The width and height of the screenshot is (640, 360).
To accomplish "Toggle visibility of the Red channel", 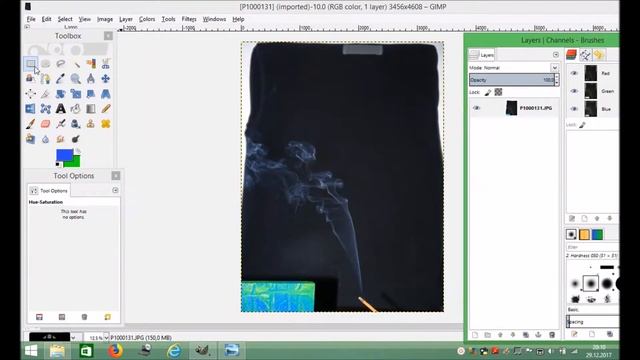I will click(574, 73).
